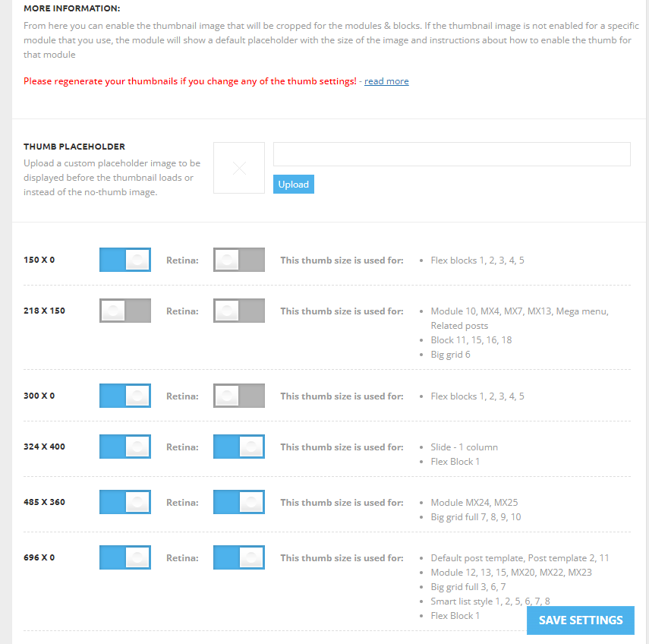The image size is (649, 644).
Task: Click the 324 X 400 size label
Action: pos(44,447)
